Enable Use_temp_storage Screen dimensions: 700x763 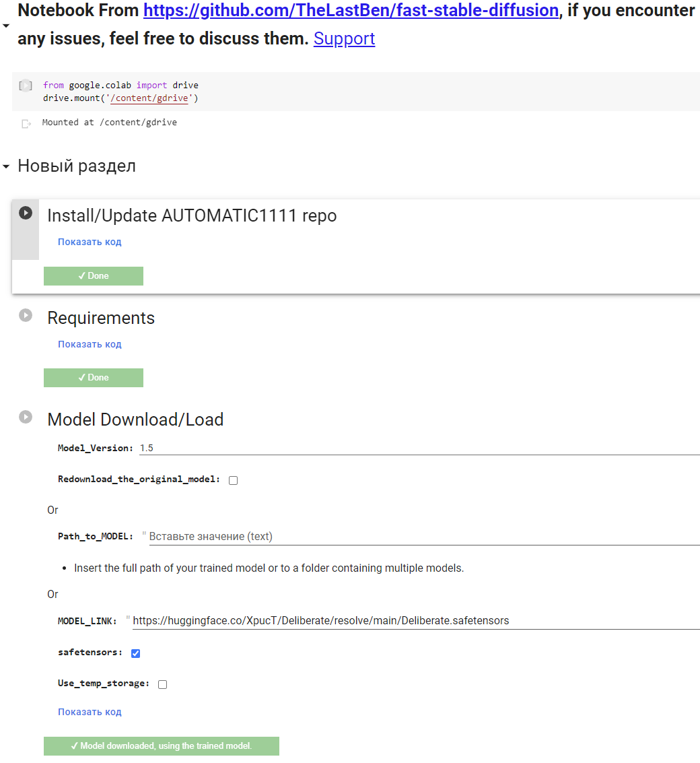coord(162,684)
